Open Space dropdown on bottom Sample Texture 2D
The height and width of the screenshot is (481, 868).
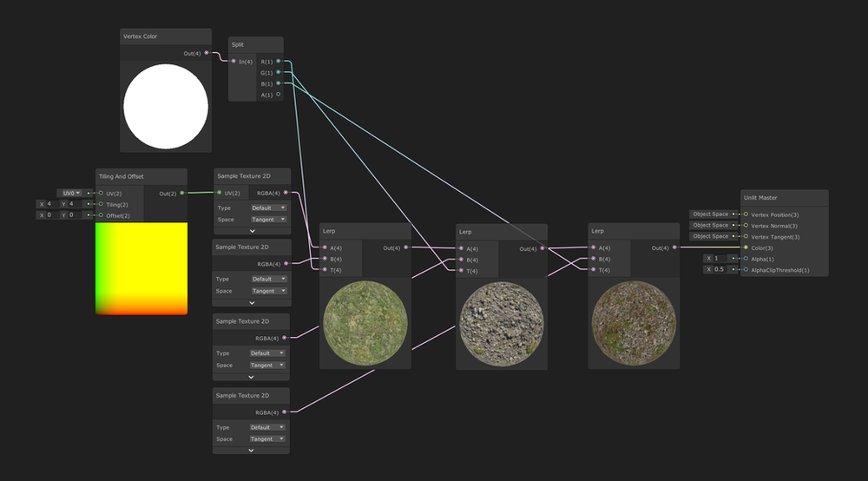coord(266,439)
